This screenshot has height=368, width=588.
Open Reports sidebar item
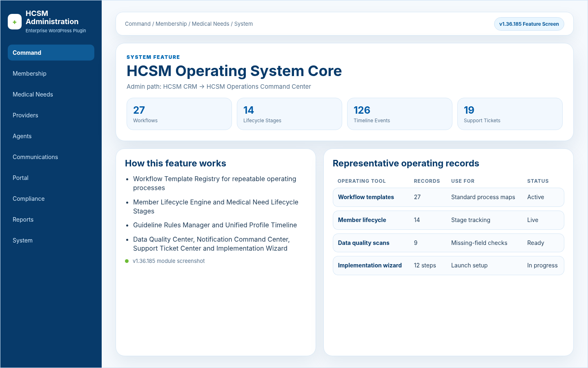pos(51,220)
